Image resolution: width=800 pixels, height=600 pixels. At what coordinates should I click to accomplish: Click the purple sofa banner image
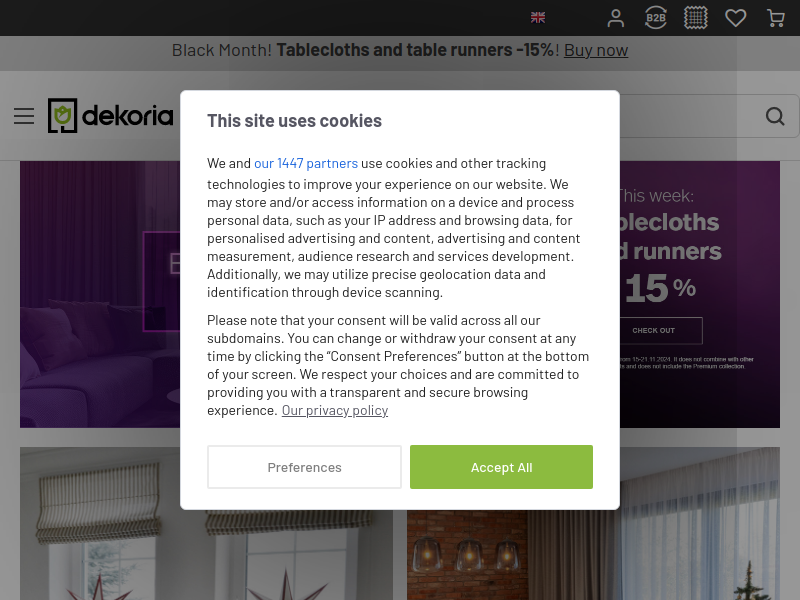point(100,294)
